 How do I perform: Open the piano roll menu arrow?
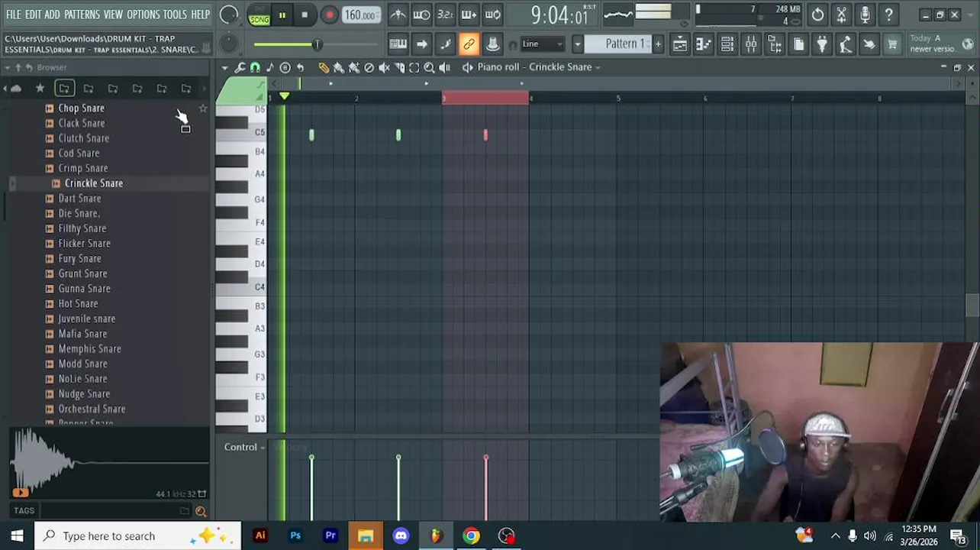pos(224,67)
